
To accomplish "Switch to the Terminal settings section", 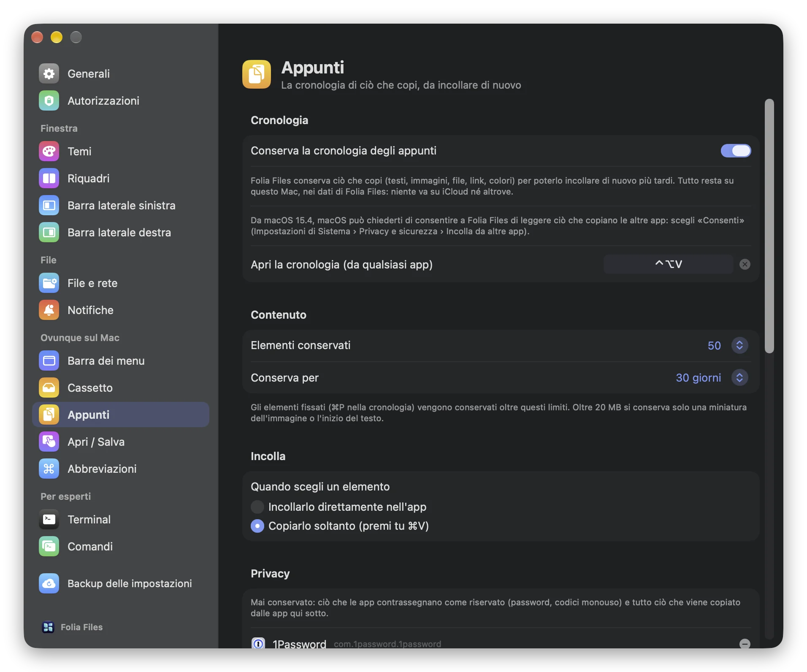I will 121,520.
